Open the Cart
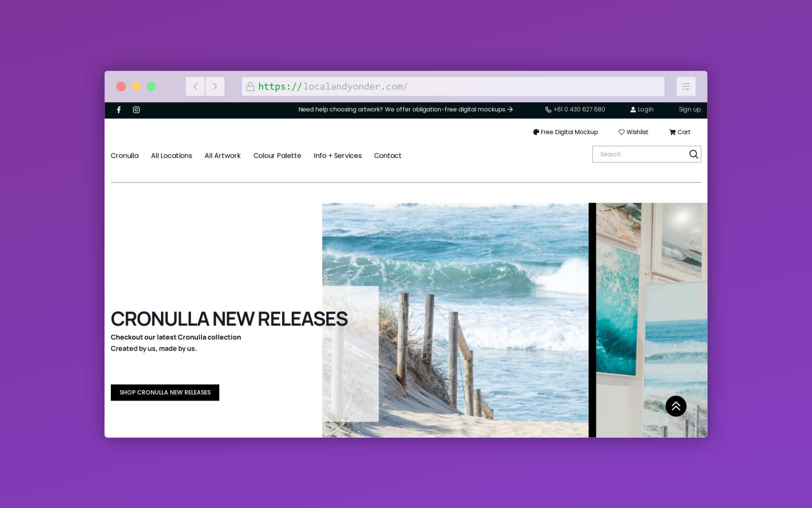This screenshot has width=812, height=508. point(680,132)
